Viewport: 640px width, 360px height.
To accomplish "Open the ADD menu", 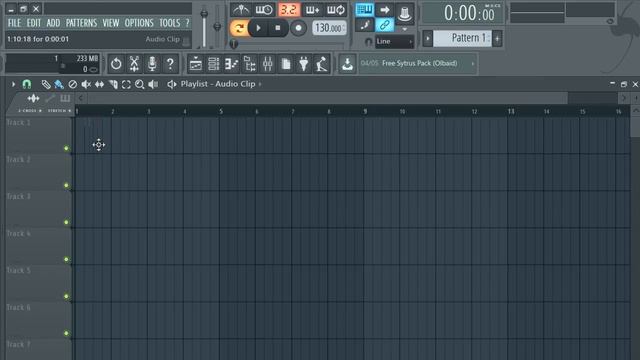I will (x=53, y=23).
